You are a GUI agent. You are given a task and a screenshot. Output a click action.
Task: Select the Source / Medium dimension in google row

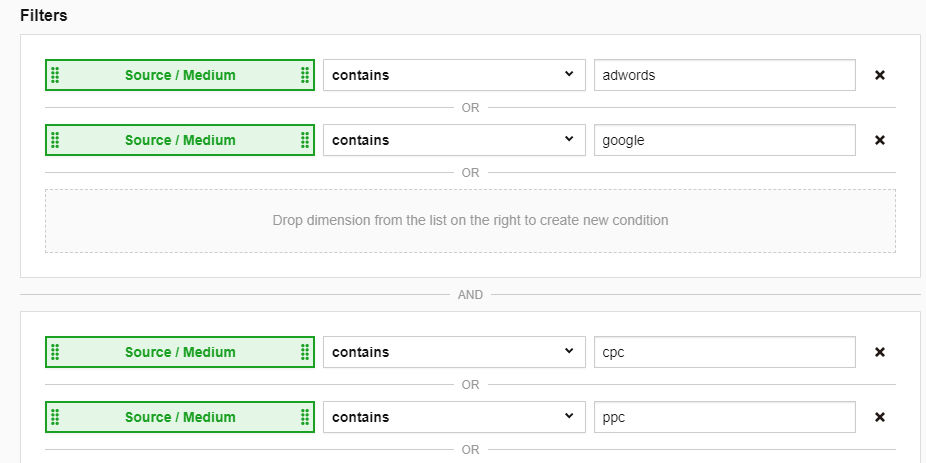180,140
